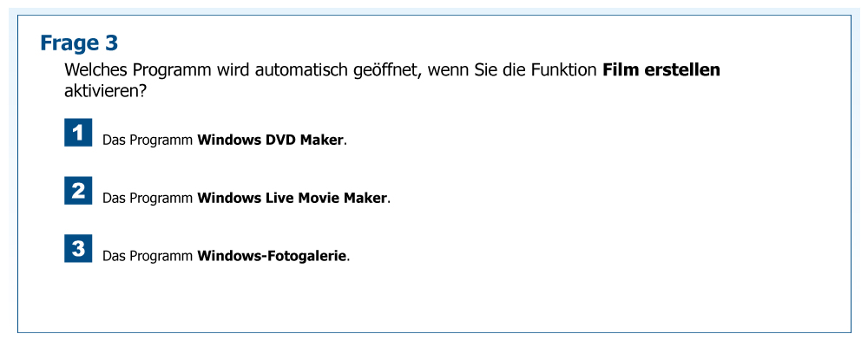Click the word 'aktivieren?' in the question
The width and height of the screenshot is (868, 347).
105,89
